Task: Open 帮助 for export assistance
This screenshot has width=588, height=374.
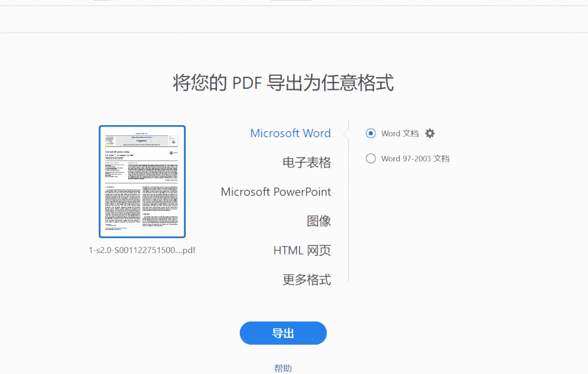Action: coord(283,367)
